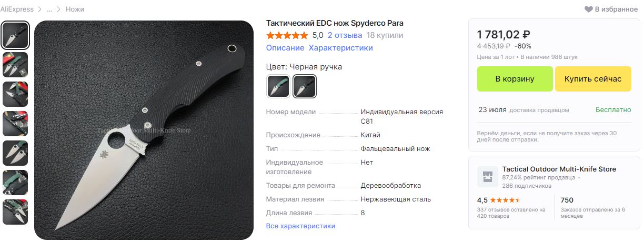Open the 2 отзыва reviews link
The image size is (644, 242).
(345, 35)
